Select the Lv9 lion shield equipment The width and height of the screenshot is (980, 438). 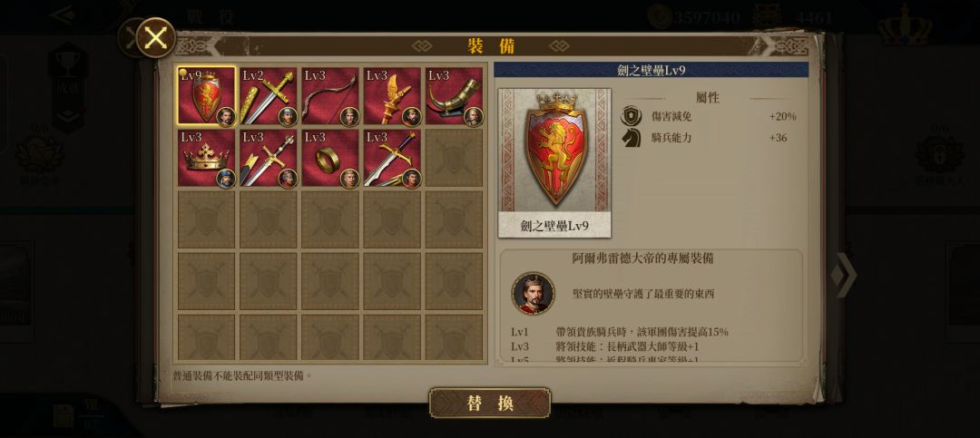click(x=207, y=95)
